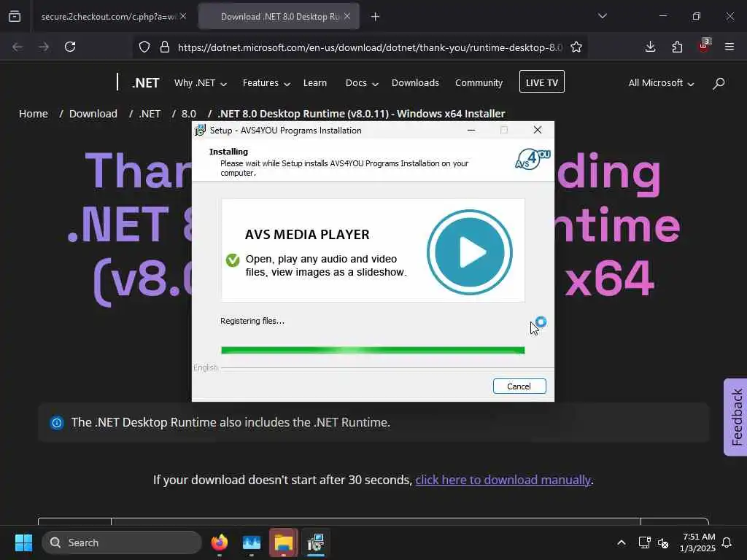The height and width of the screenshot is (560, 747).
Task: Open the clock showing 7:51 AM
Action: pos(697,542)
